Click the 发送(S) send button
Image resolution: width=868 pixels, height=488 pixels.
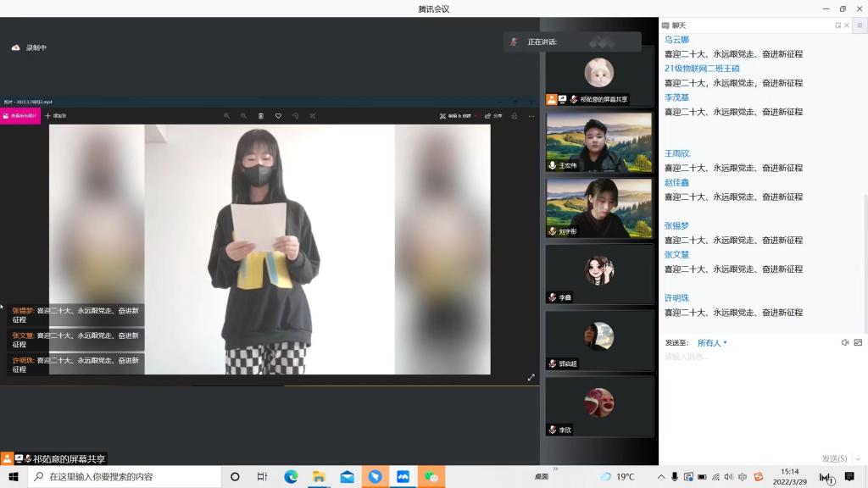833,458
